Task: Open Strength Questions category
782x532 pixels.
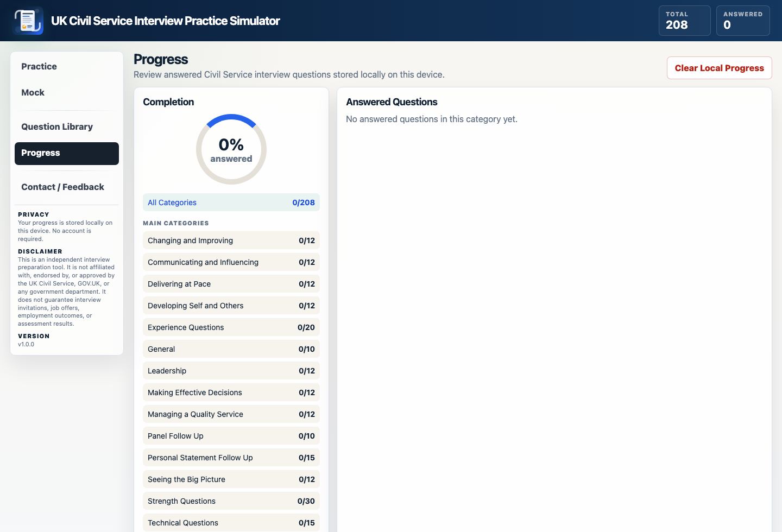Action: (x=231, y=501)
